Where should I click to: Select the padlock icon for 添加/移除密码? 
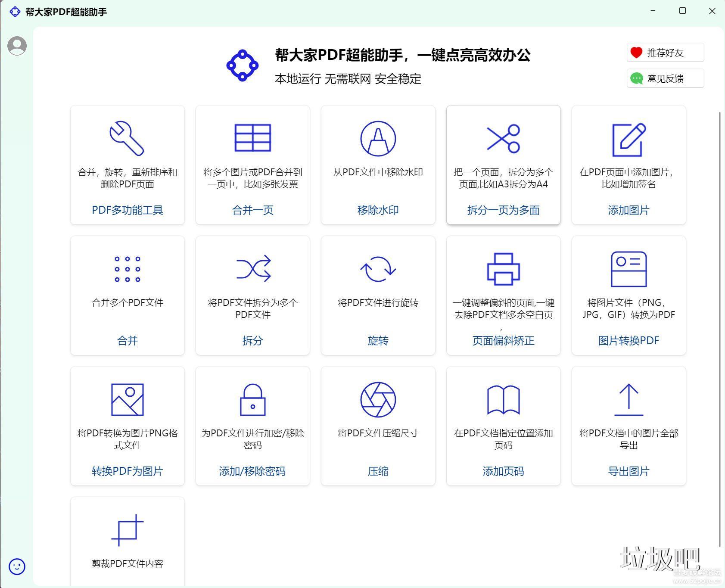tap(252, 399)
